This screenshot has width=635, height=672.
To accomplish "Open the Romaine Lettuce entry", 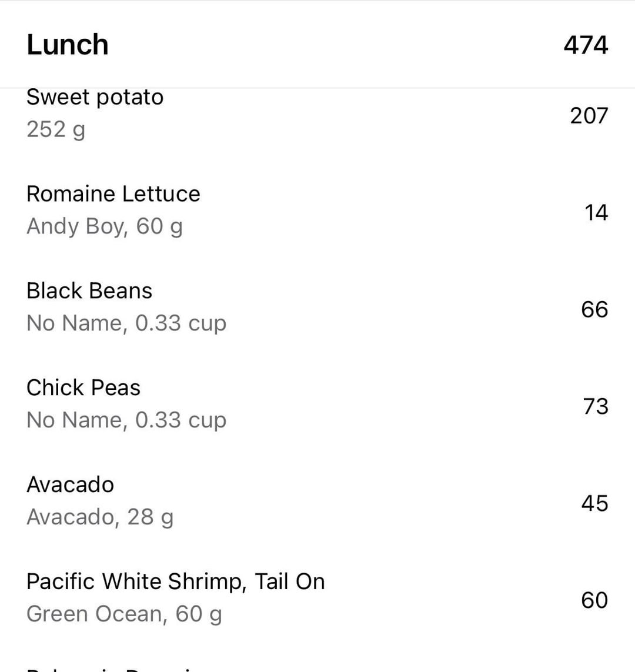I will coord(113,194).
